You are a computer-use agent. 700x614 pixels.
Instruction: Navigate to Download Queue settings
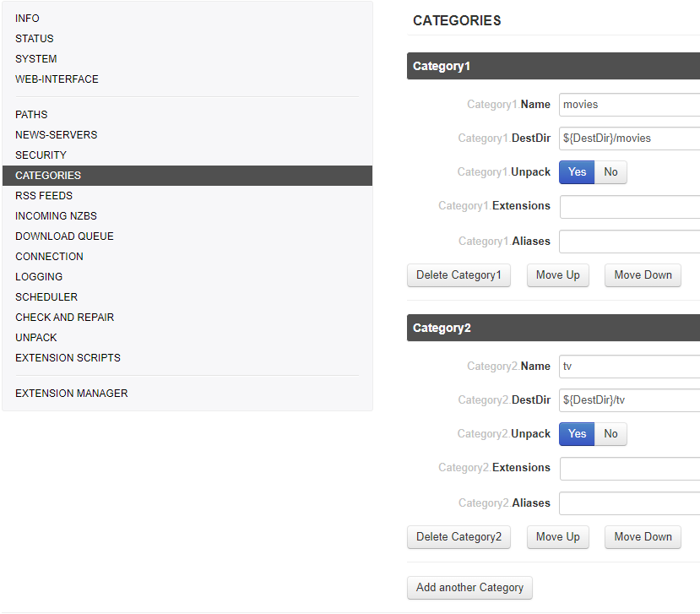tap(64, 236)
